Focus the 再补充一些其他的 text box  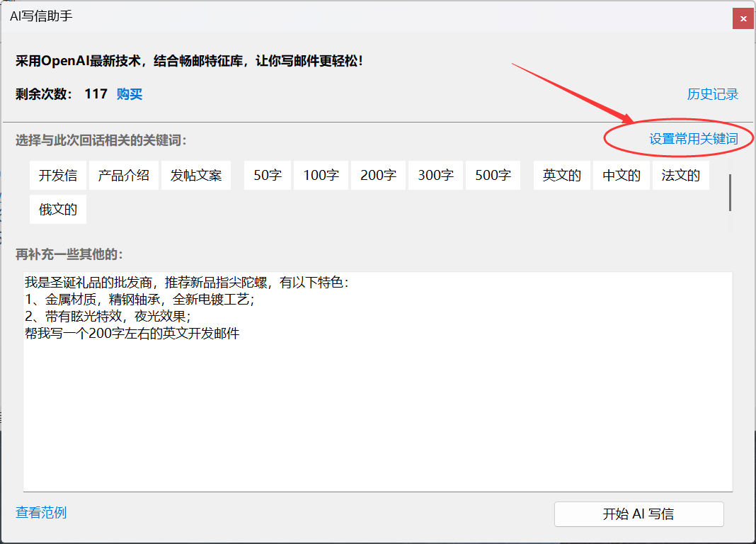tap(378, 382)
